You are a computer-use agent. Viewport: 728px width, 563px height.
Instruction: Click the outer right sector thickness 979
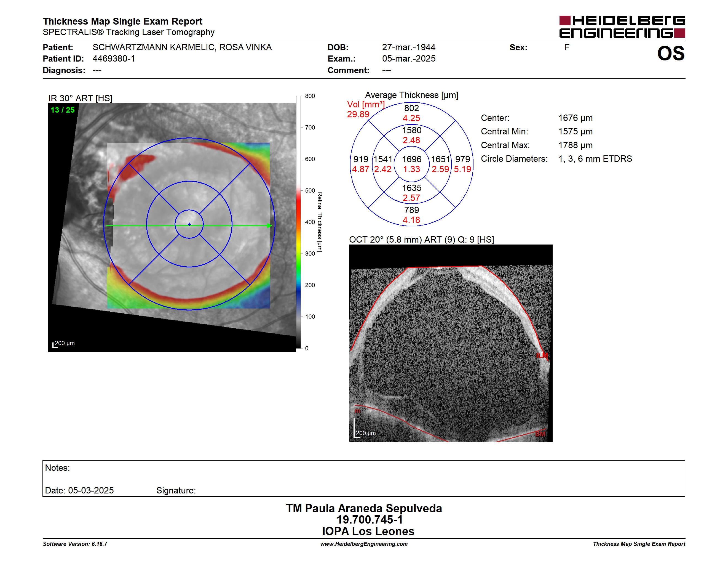click(463, 159)
